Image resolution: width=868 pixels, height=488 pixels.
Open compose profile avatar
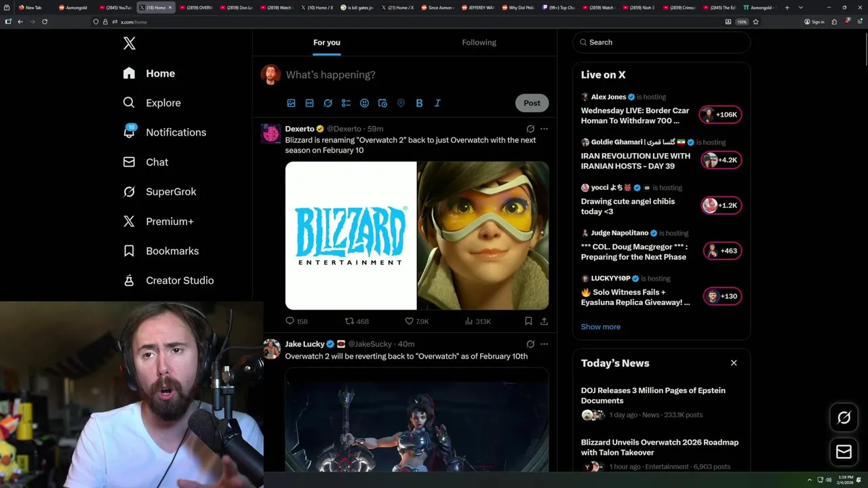pyautogui.click(x=271, y=75)
